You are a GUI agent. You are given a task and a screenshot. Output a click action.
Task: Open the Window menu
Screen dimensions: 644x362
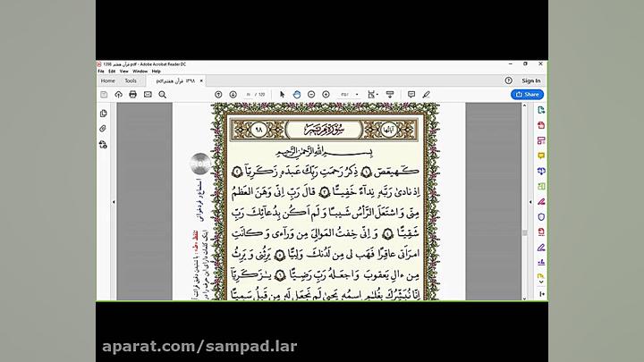[140, 71]
